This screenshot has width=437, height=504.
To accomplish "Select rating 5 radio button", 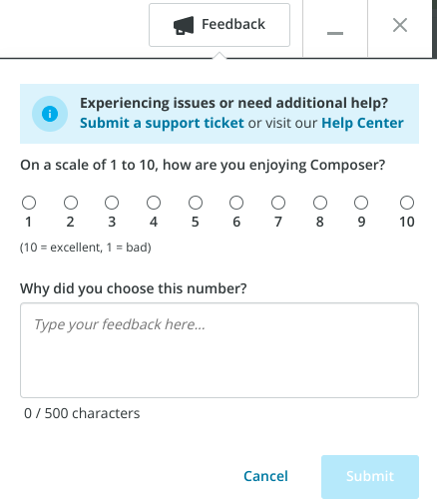I will click(x=196, y=203).
